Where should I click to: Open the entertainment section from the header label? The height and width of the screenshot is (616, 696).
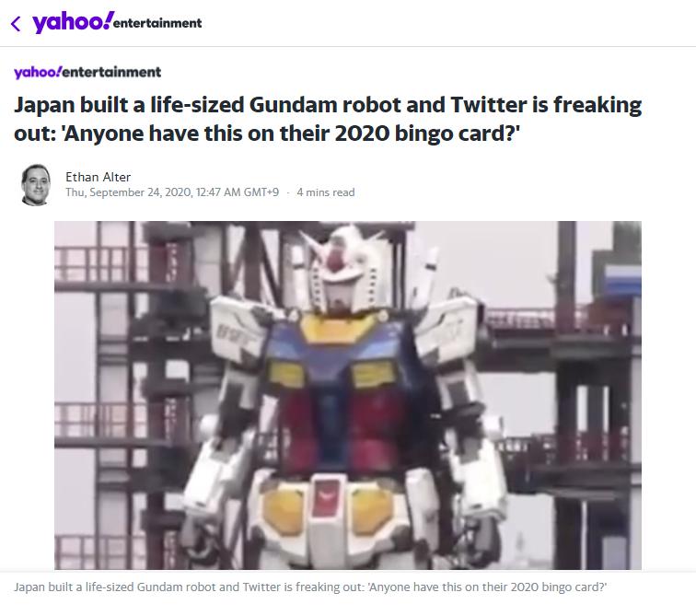[157, 23]
